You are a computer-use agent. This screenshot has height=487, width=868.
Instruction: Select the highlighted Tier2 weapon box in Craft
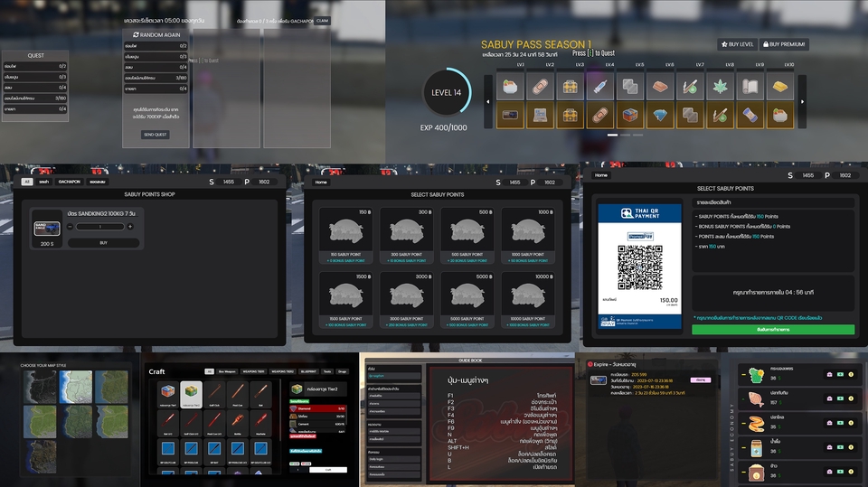191,394
